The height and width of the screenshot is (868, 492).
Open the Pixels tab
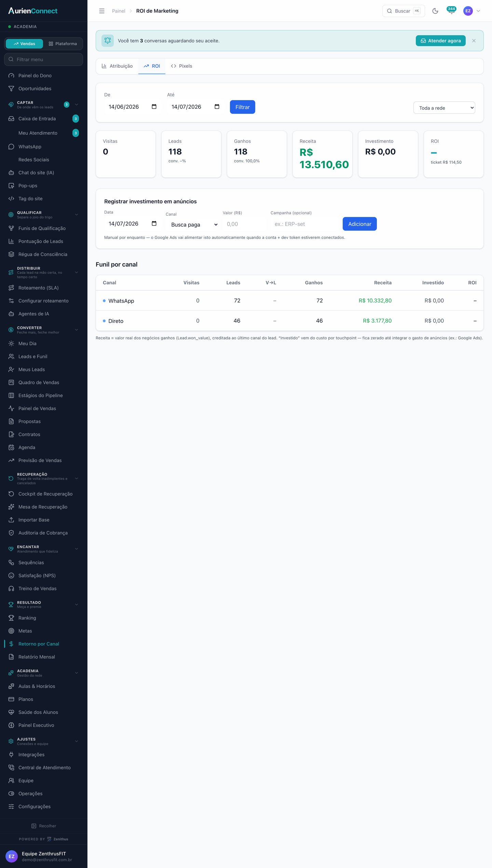[181, 66]
